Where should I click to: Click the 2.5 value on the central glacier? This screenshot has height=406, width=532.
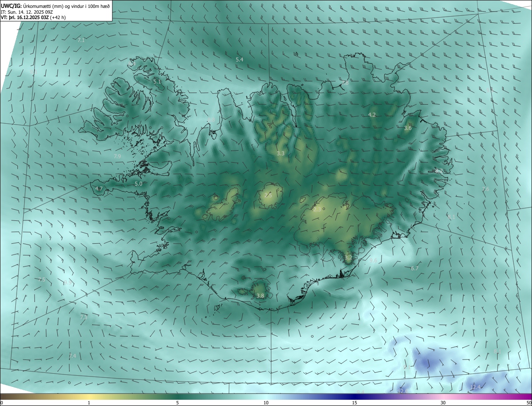click(x=268, y=195)
